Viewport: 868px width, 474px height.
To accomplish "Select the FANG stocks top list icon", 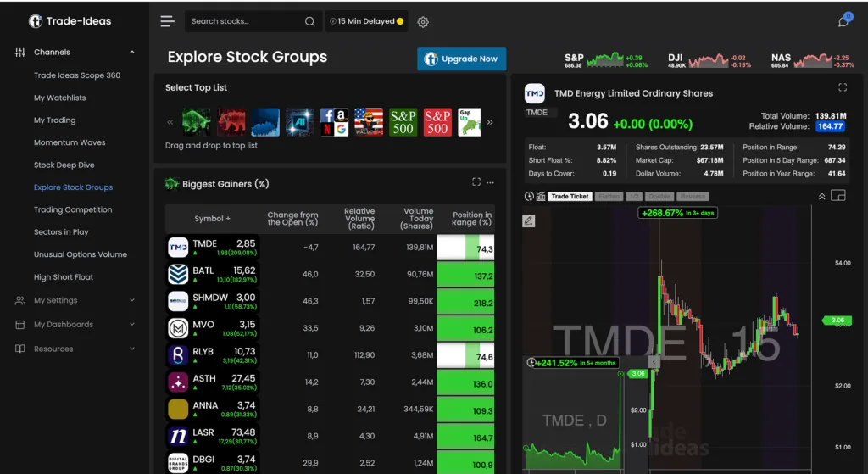I will click(x=334, y=122).
